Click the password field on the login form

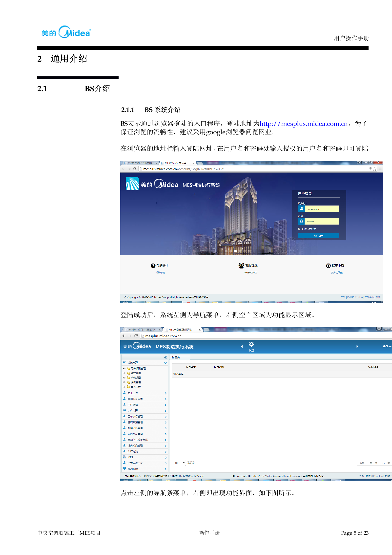(x=322, y=221)
